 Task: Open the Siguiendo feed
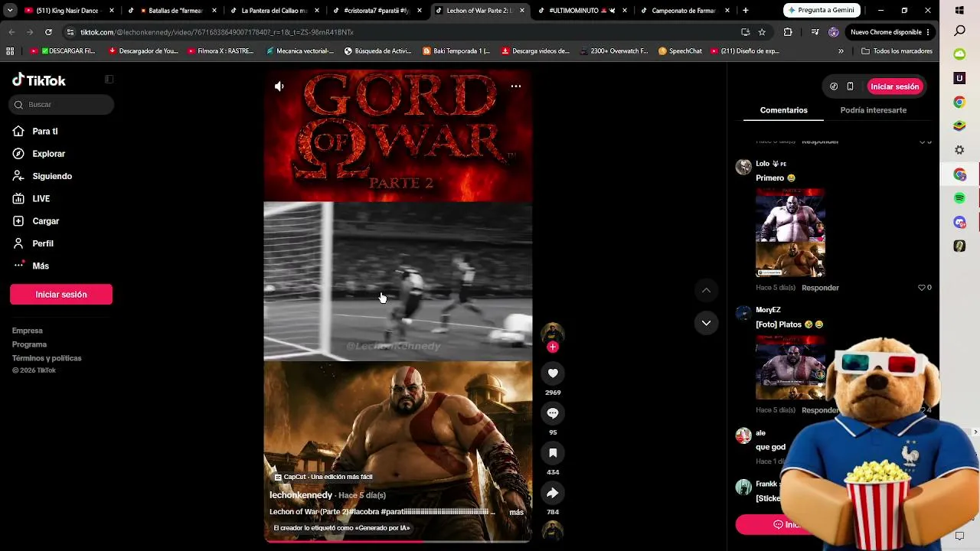tap(42, 176)
